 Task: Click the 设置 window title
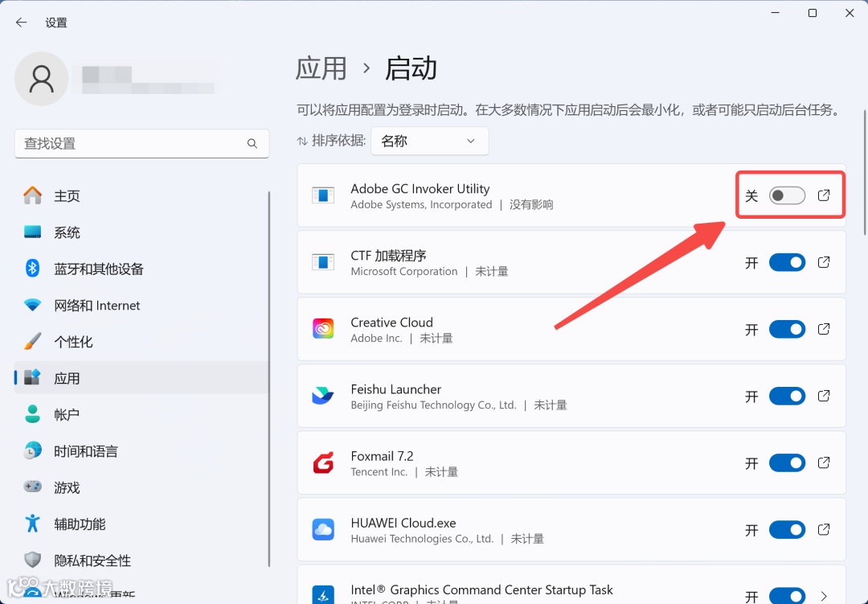tap(56, 23)
